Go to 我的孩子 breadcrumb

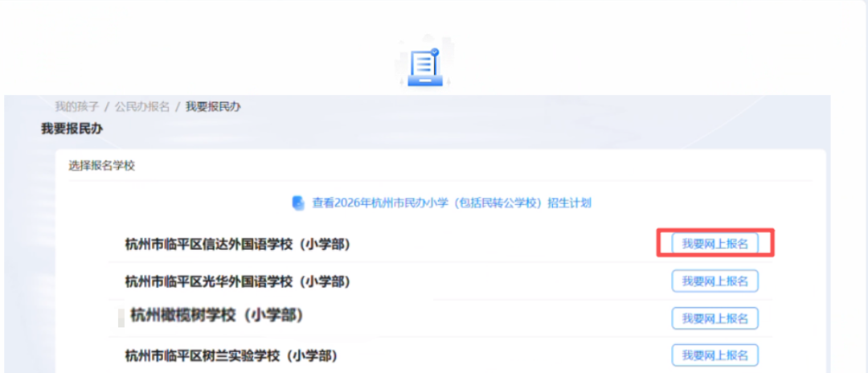point(76,106)
